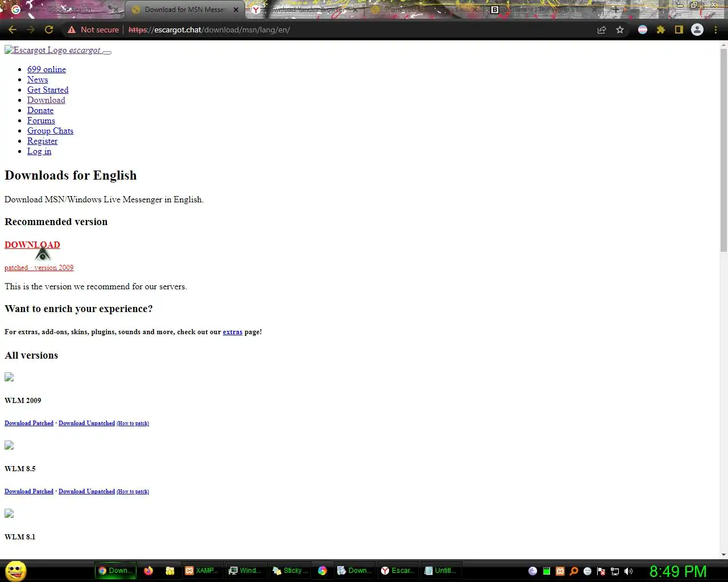Image resolution: width=728 pixels, height=582 pixels.
Task: Open the Get Started link
Action: click(x=48, y=90)
